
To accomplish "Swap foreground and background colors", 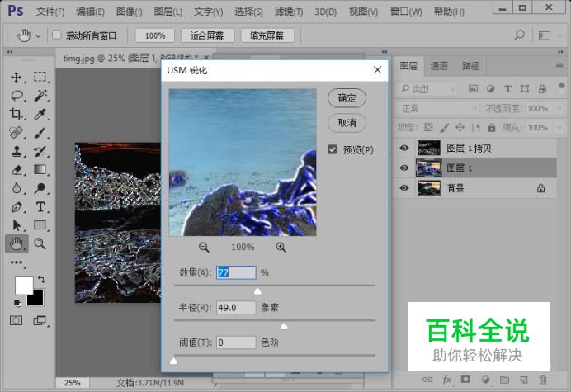I will [40, 280].
